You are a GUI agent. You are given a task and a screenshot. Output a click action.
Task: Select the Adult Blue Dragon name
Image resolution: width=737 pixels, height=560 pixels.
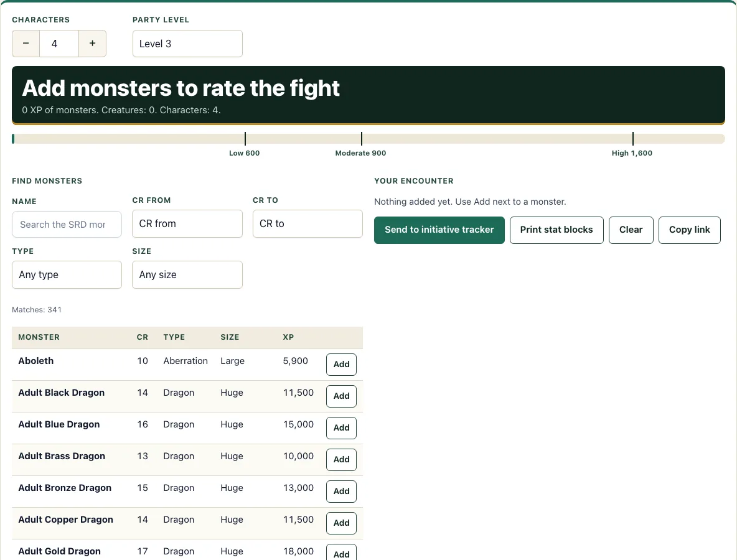point(59,424)
